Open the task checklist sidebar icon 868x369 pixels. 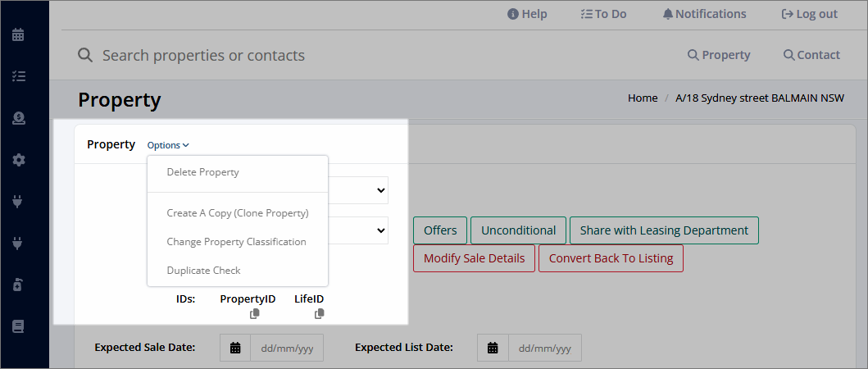point(18,76)
